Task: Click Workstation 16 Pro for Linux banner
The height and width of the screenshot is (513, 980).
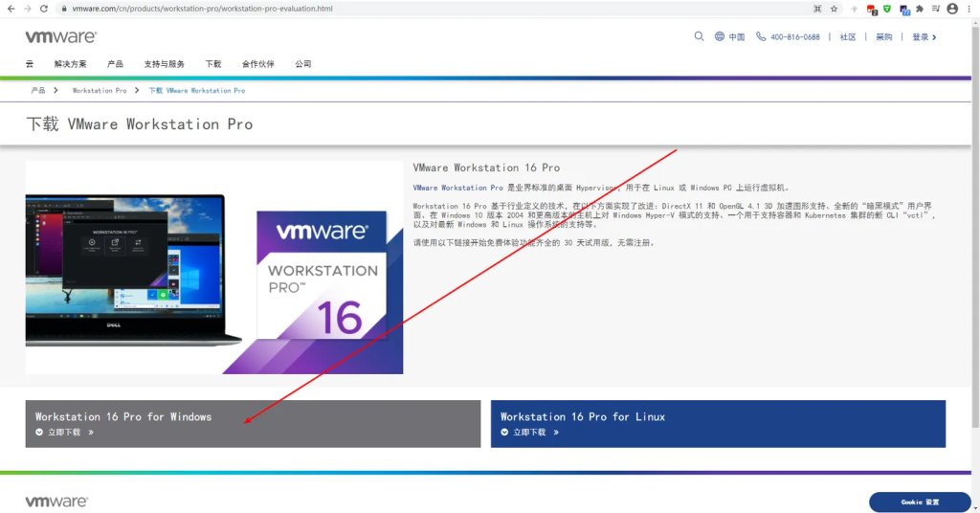Action: (x=718, y=424)
